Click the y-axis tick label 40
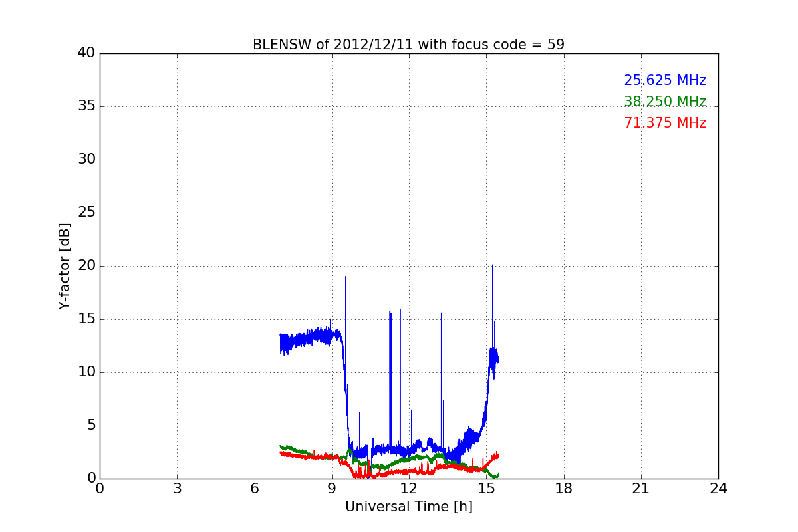Viewport: 798px width, 532px height. [x=86, y=53]
